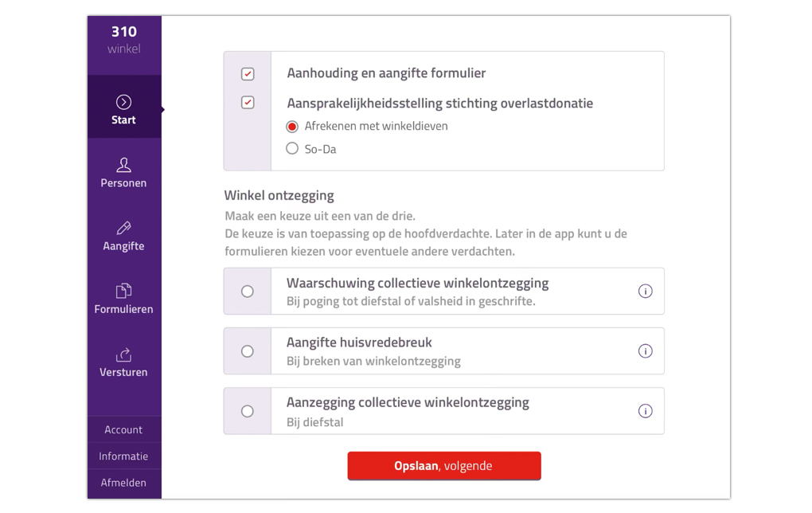Open Aangifte using the pencil icon
The height and width of the screenshot is (513, 812).
[x=123, y=228]
